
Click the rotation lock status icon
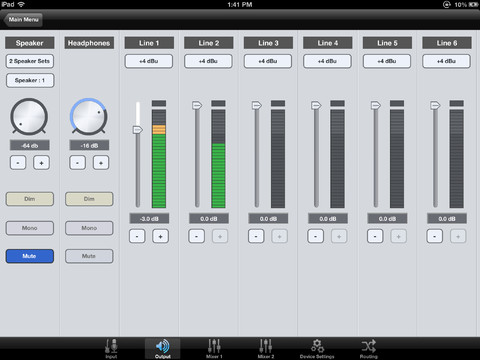[447, 5]
